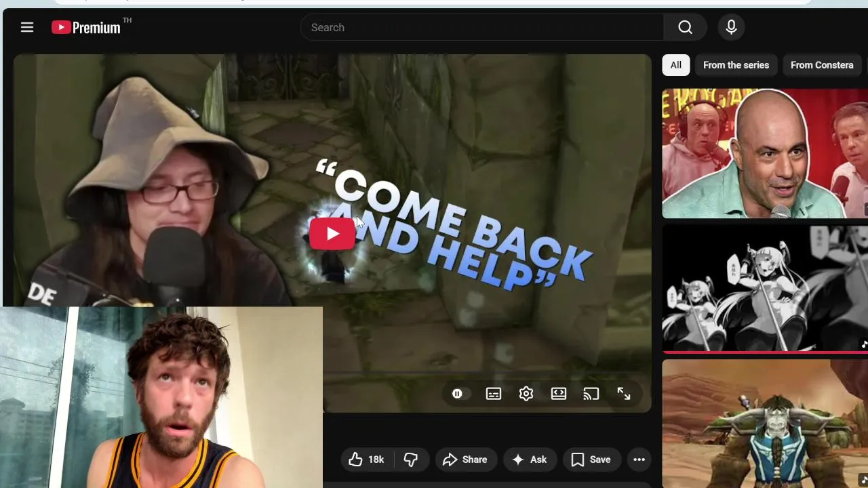
Task: Open the black-and-white manga thumbnail
Action: (x=765, y=289)
